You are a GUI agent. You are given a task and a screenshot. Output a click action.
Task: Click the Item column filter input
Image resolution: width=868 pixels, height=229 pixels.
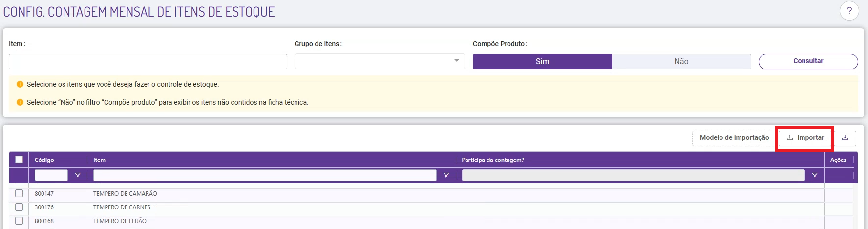click(x=264, y=175)
